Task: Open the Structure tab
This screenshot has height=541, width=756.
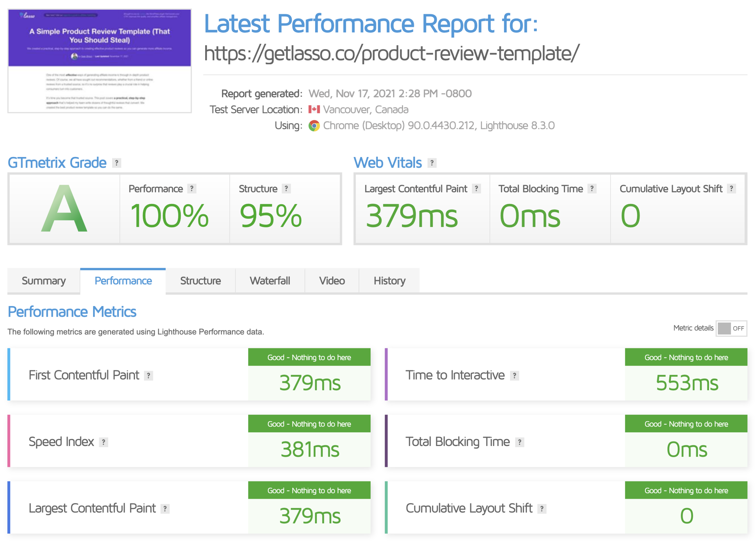Action: (x=201, y=281)
